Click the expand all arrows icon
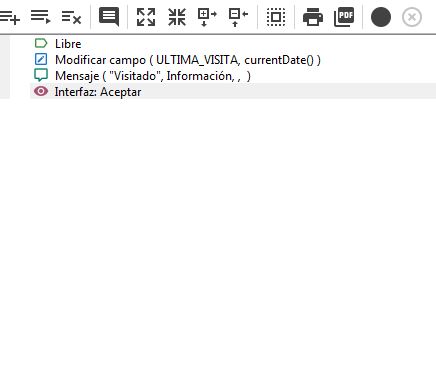Image resolution: width=436 pixels, height=379 pixels. (146, 17)
